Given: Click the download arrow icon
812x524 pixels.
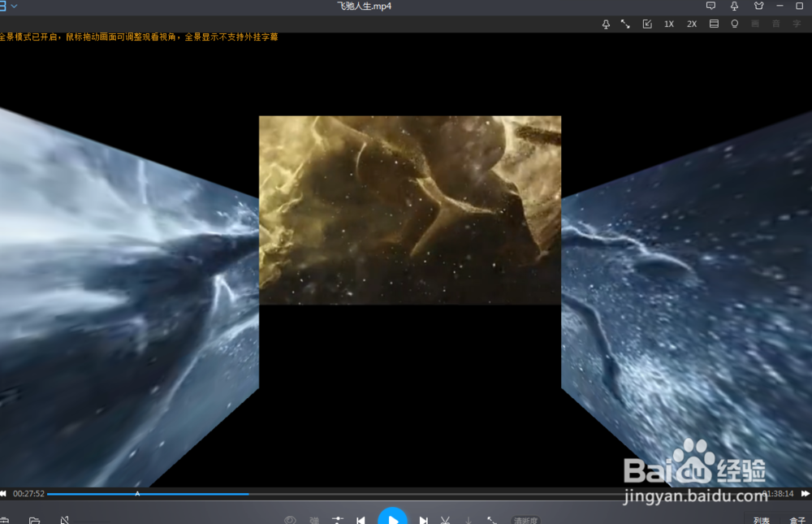Looking at the screenshot, I should [469, 520].
